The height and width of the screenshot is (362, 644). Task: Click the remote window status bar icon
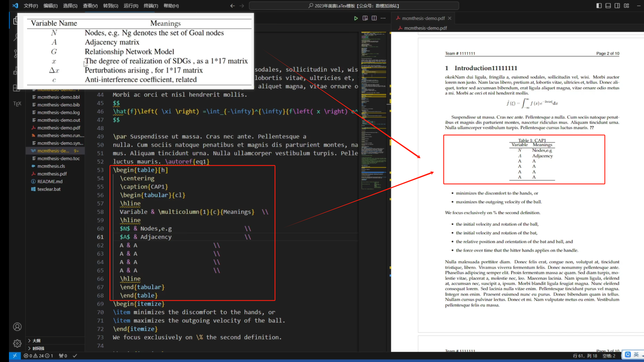pyautogui.click(x=15, y=356)
